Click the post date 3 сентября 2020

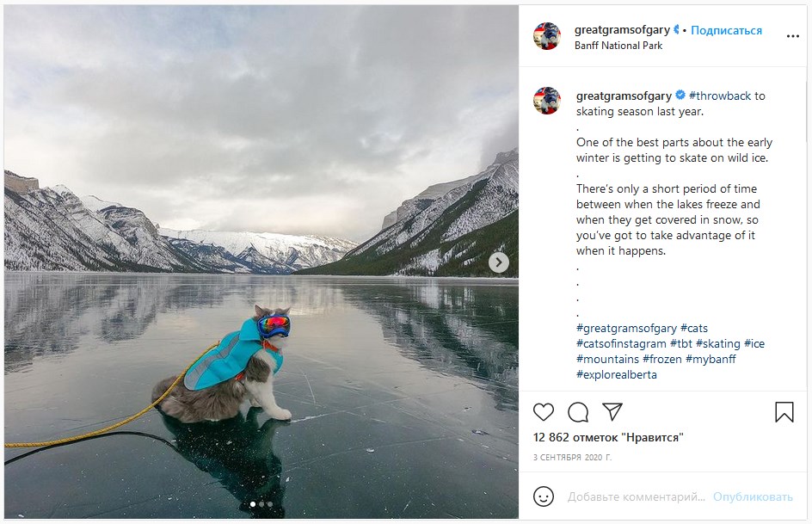pyautogui.click(x=572, y=457)
